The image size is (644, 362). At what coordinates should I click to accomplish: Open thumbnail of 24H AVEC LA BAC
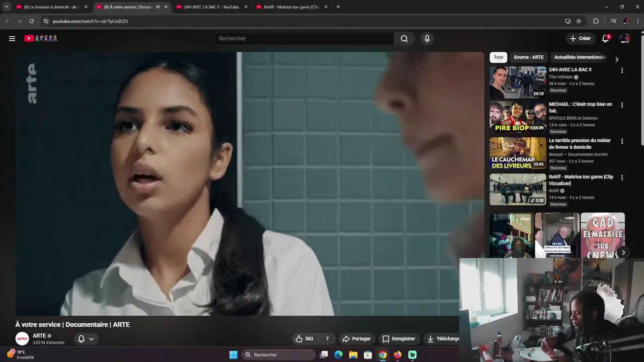pos(518,82)
